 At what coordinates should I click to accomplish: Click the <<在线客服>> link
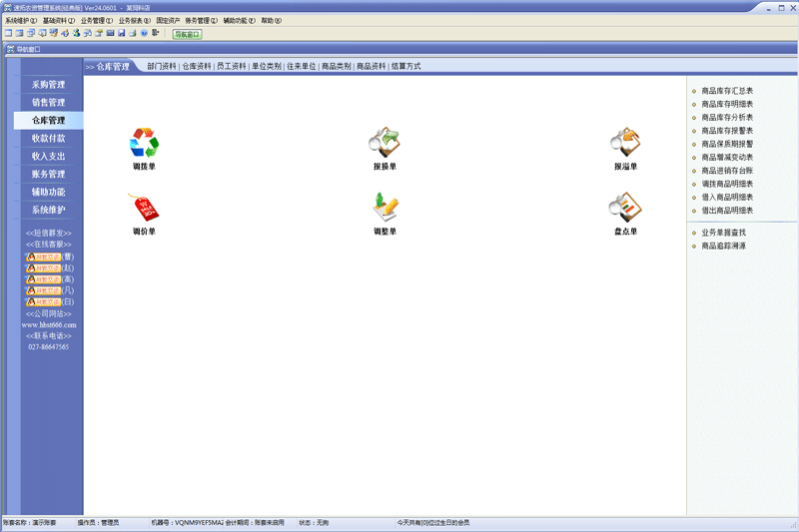tap(48, 245)
